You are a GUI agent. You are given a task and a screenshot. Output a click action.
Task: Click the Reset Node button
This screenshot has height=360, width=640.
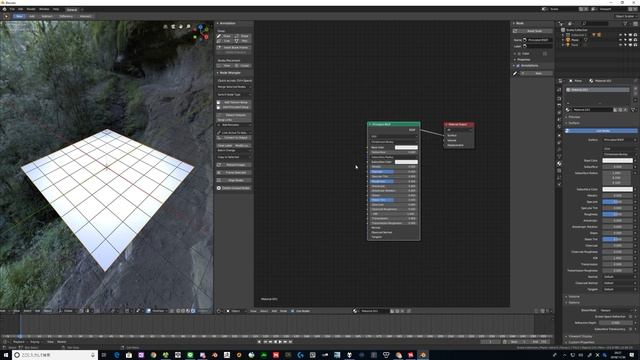tap(533, 31)
